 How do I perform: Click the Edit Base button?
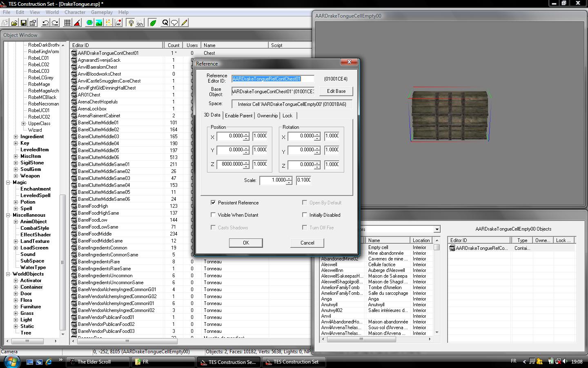336,91
